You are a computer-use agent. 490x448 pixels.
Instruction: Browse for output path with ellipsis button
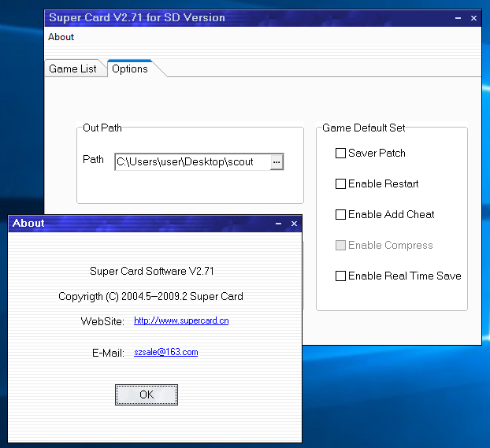[x=277, y=162]
